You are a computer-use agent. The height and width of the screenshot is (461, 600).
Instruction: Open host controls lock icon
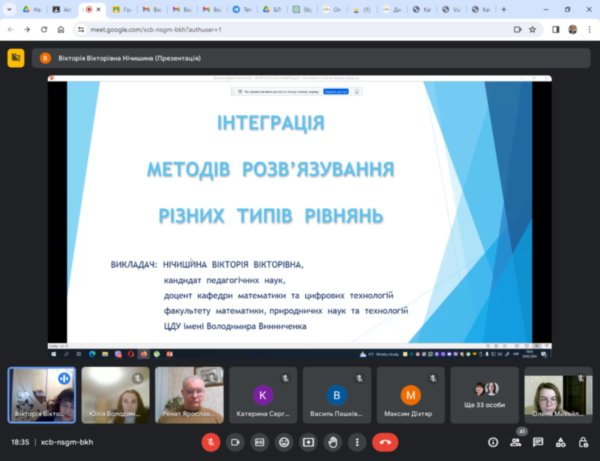(583, 441)
